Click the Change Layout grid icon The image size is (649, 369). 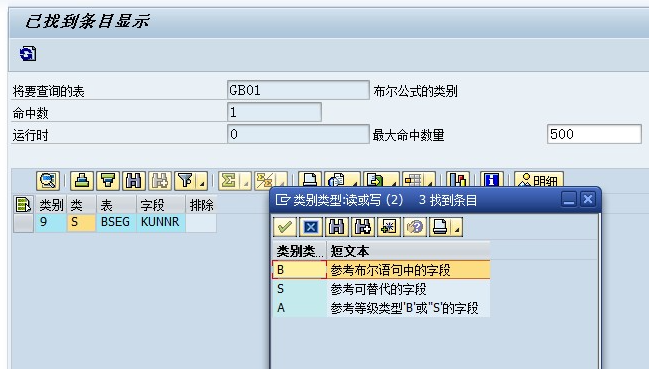click(x=413, y=179)
